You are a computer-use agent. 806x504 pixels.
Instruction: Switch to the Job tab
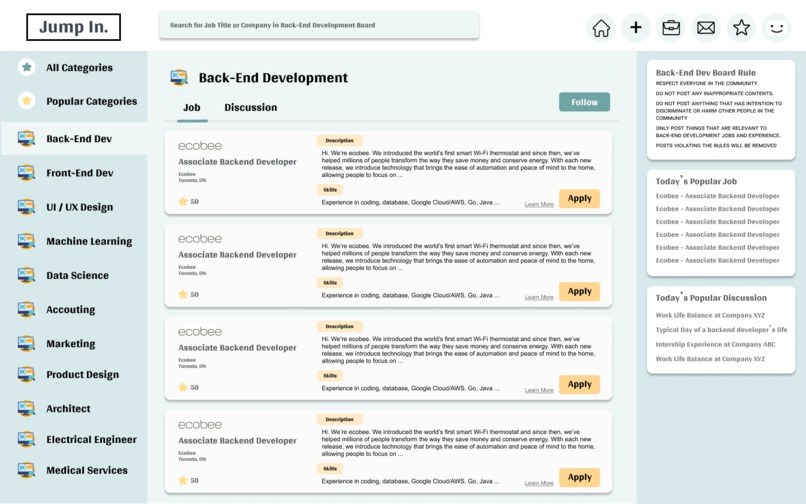click(x=192, y=107)
